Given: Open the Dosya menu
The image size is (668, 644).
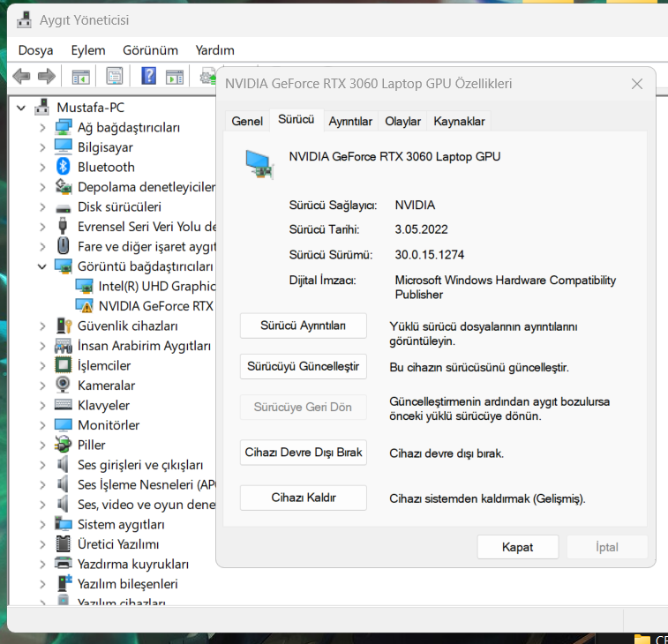Looking at the screenshot, I should [36, 50].
